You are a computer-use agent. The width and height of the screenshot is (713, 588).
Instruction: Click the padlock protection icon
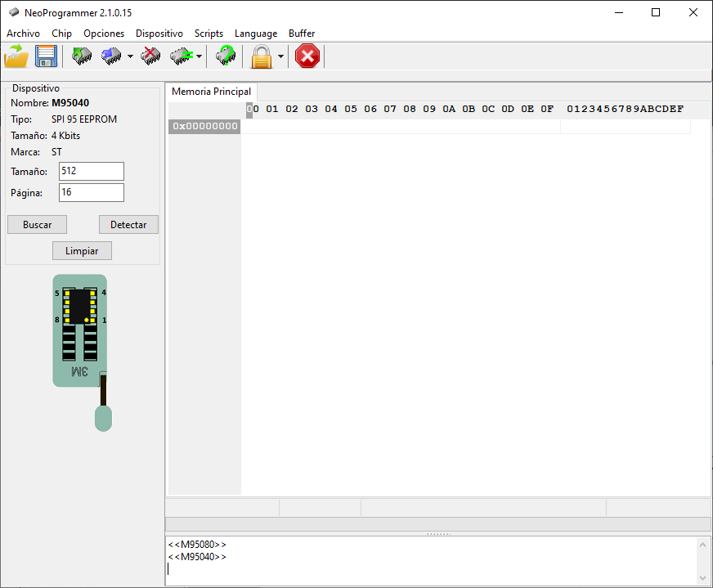(262, 56)
